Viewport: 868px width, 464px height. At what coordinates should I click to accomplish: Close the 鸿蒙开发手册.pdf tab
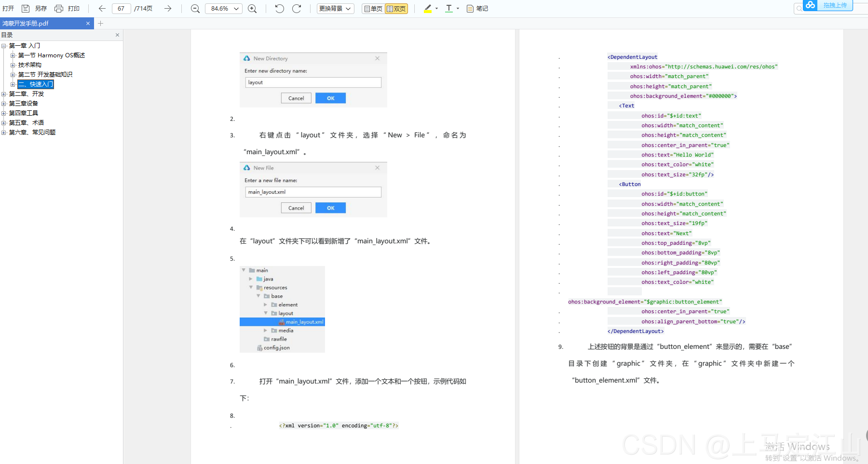88,23
